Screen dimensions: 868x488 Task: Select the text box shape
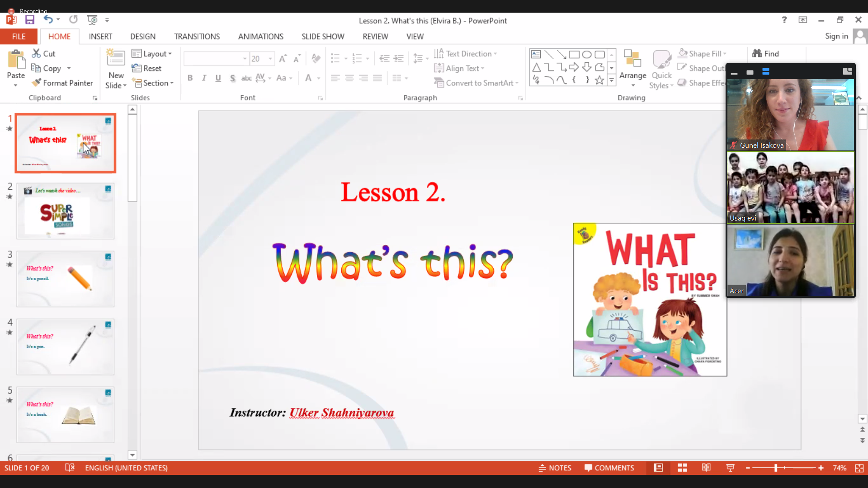[536, 54]
